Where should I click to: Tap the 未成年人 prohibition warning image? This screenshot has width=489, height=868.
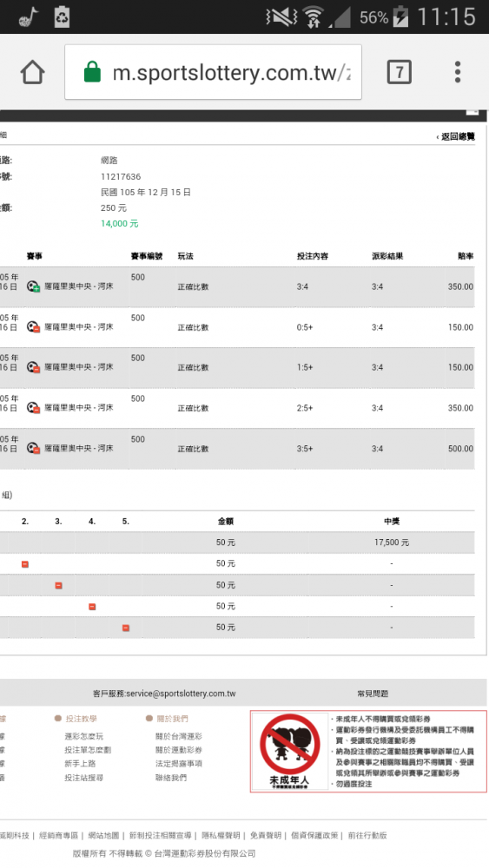click(290, 751)
